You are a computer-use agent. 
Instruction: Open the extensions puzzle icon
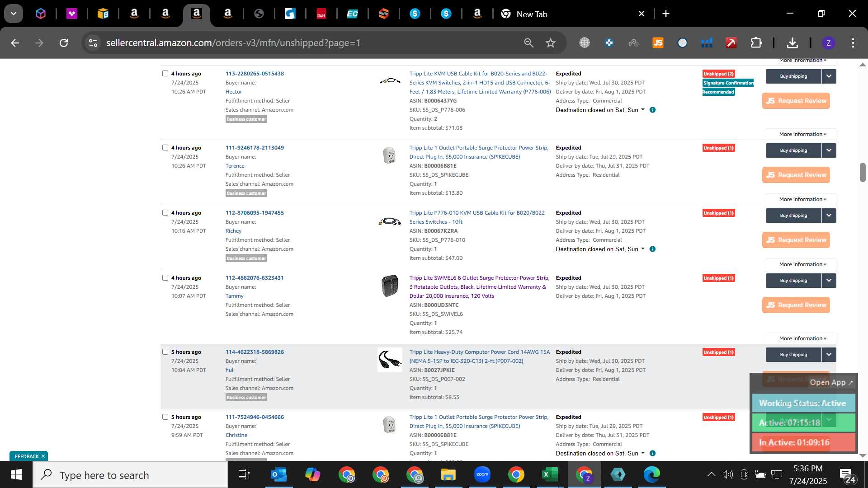tap(756, 43)
